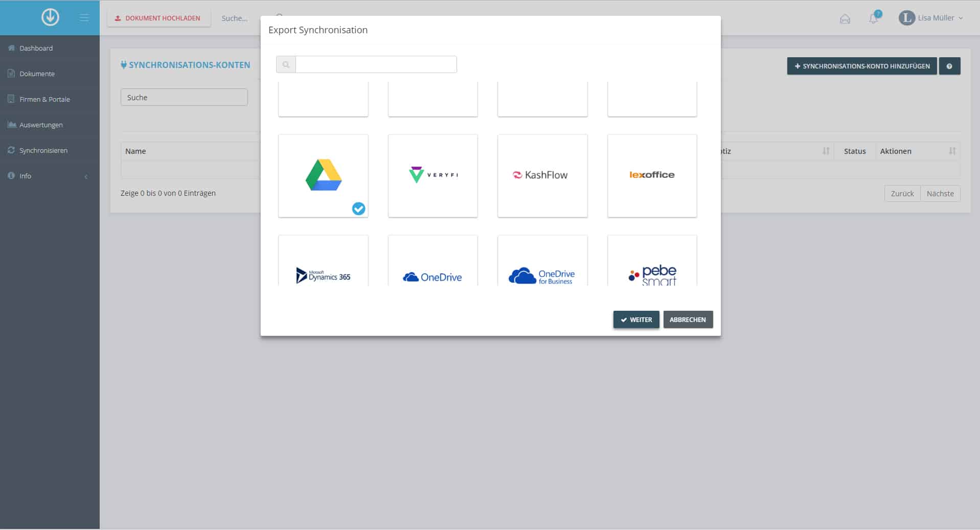Select the KashFlow integration tile

[542, 176]
